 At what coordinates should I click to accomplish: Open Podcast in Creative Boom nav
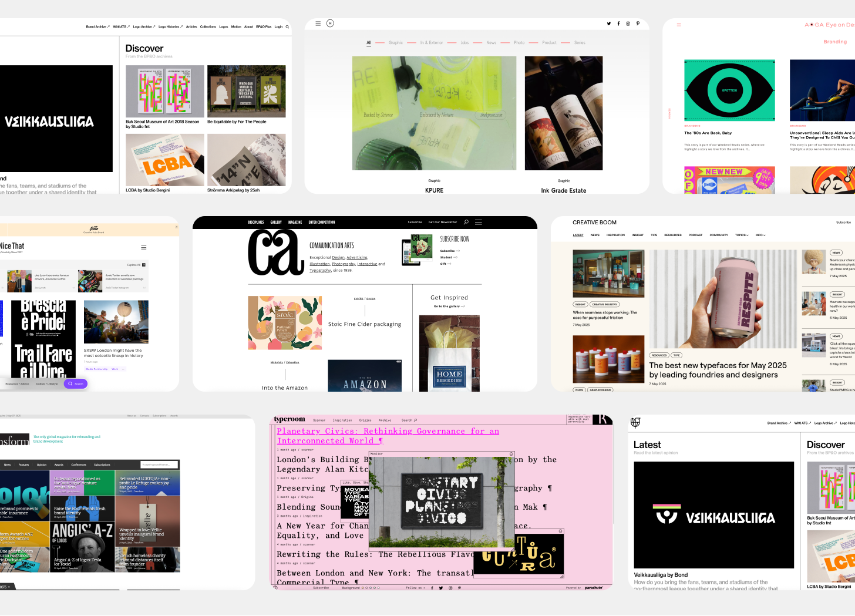tap(695, 235)
